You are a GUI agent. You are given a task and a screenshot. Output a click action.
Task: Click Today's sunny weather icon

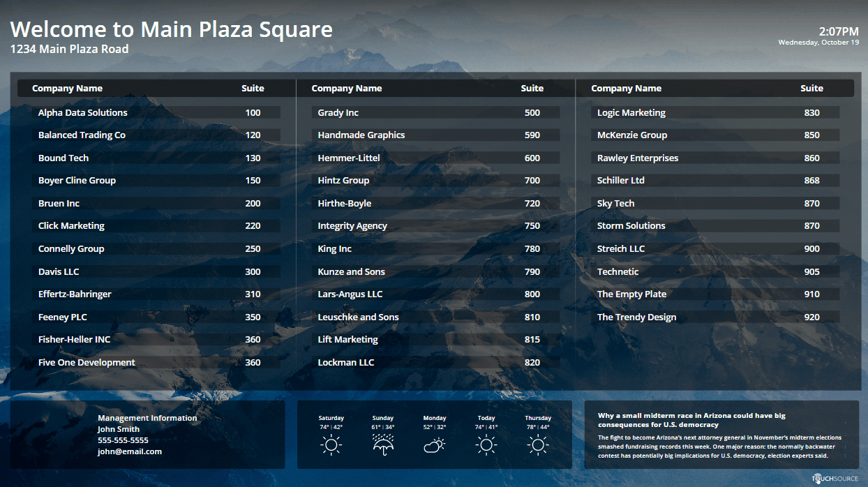486,444
